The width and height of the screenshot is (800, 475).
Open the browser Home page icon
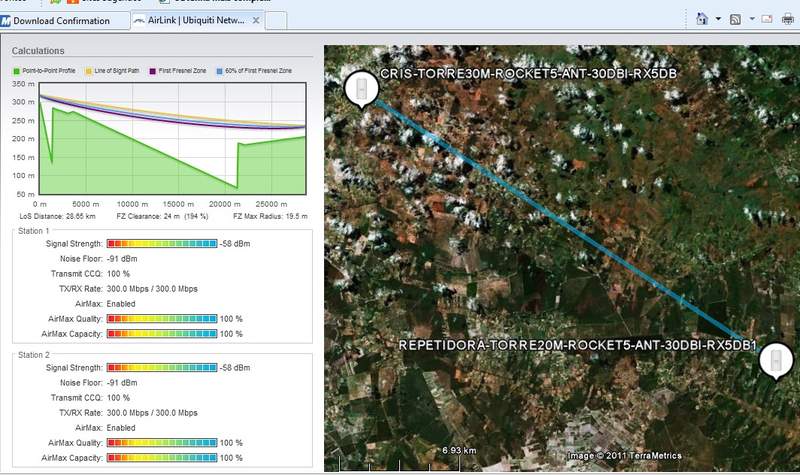[x=702, y=19]
